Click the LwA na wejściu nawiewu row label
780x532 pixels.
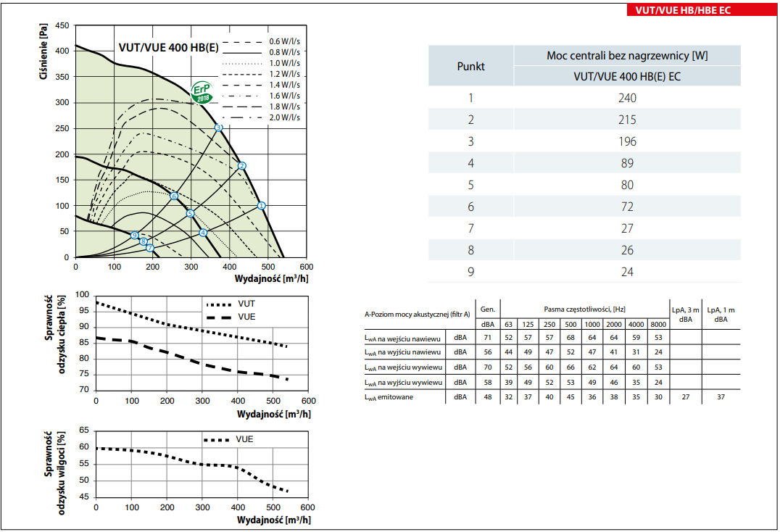[402, 338]
